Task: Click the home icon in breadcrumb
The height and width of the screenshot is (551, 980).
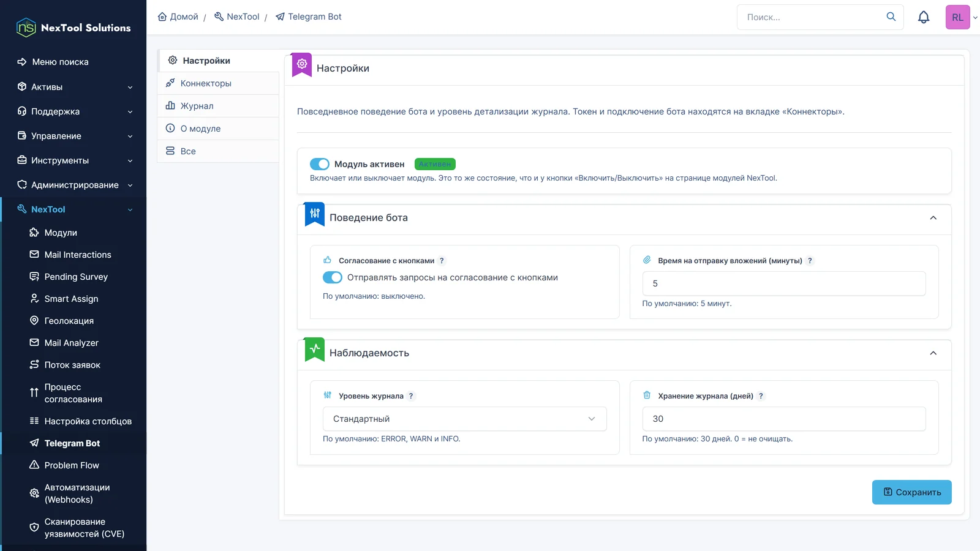Action: pos(162,17)
